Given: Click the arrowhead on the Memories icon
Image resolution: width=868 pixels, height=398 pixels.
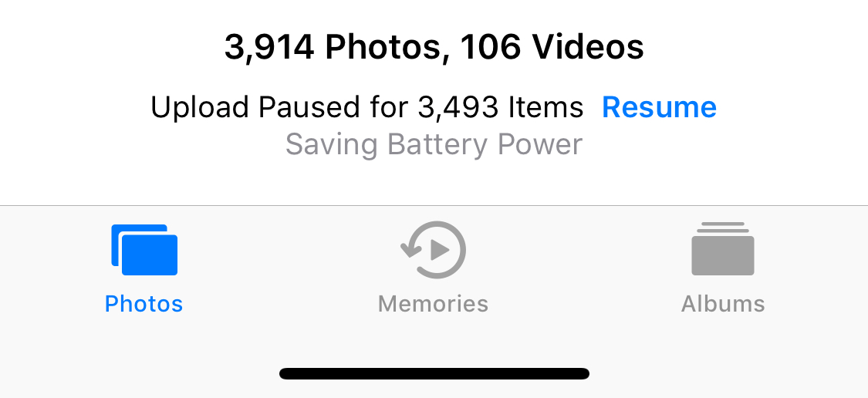Looking at the screenshot, I should click(410, 251).
